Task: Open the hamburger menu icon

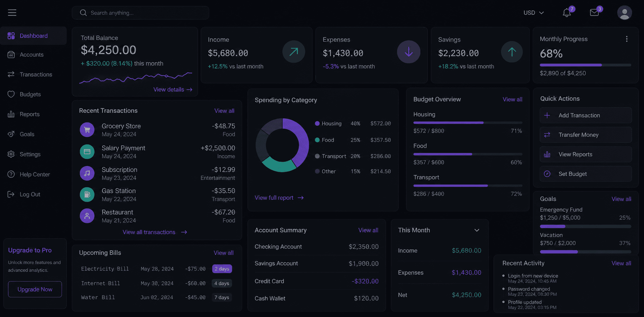Action: pos(12,13)
